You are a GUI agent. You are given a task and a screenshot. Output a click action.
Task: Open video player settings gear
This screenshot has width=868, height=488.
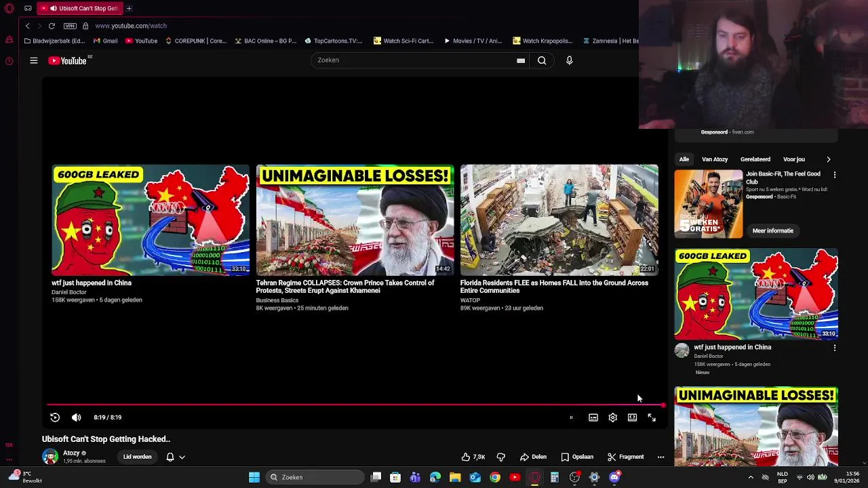click(613, 418)
